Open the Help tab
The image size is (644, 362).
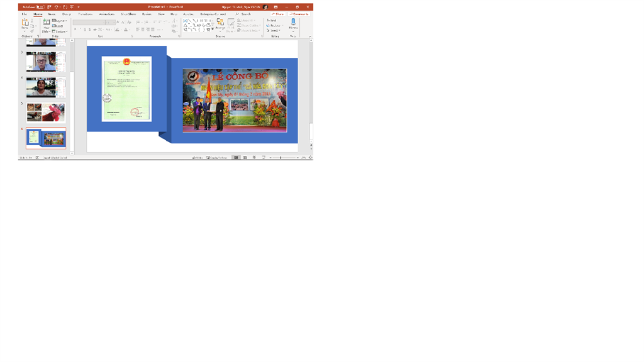click(174, 14)
